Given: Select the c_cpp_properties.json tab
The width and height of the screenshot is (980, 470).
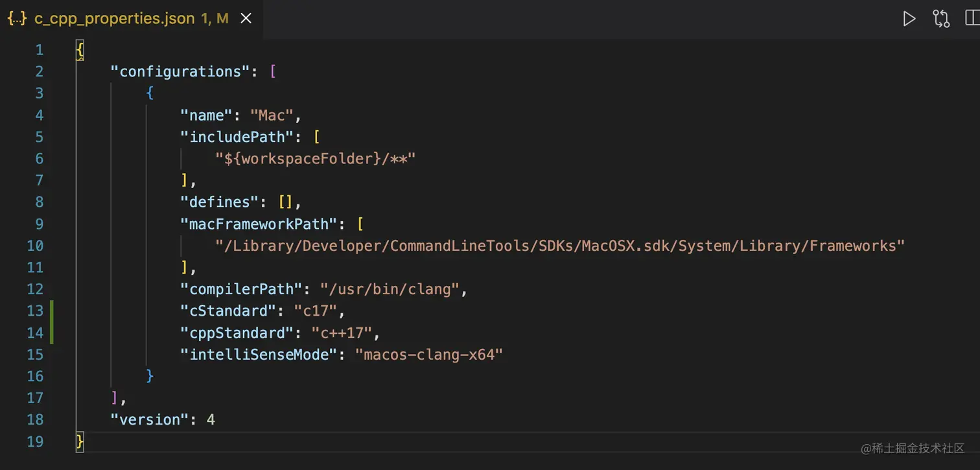Looking at the screenshot, I should (x=114, y=19).
